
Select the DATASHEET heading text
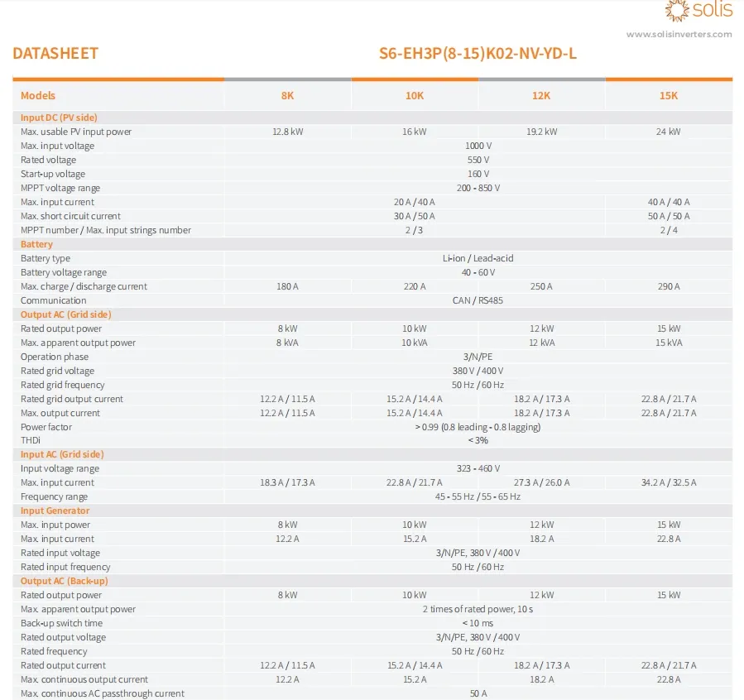55,53
